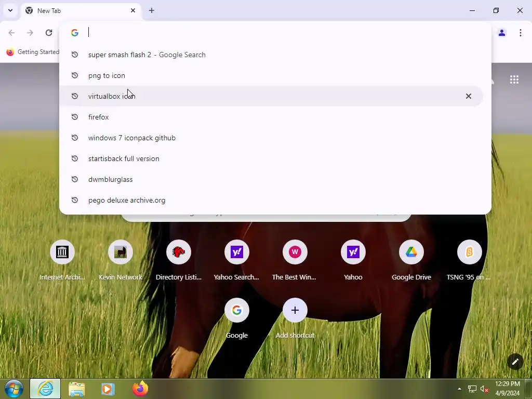The width and height of the screenshot is (532, 399).
Task: Select suggestion 'super smash flash 2'
Action: [x=271, y=55]
